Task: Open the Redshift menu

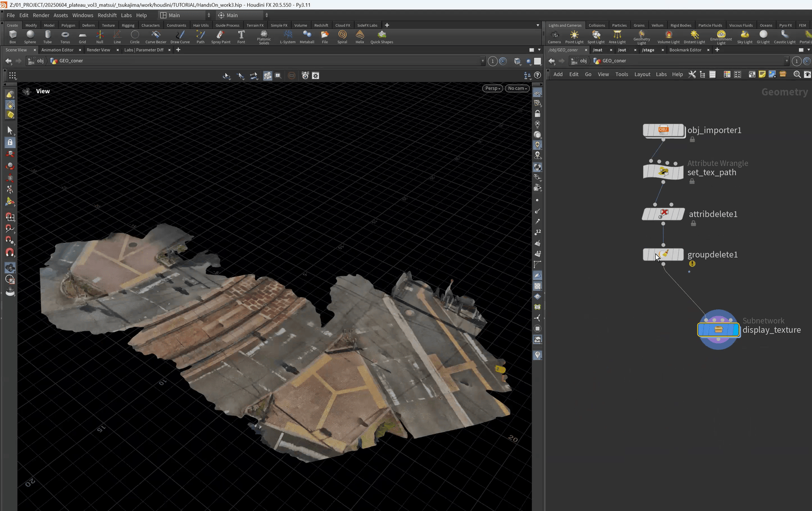Action: pos(107,15)
